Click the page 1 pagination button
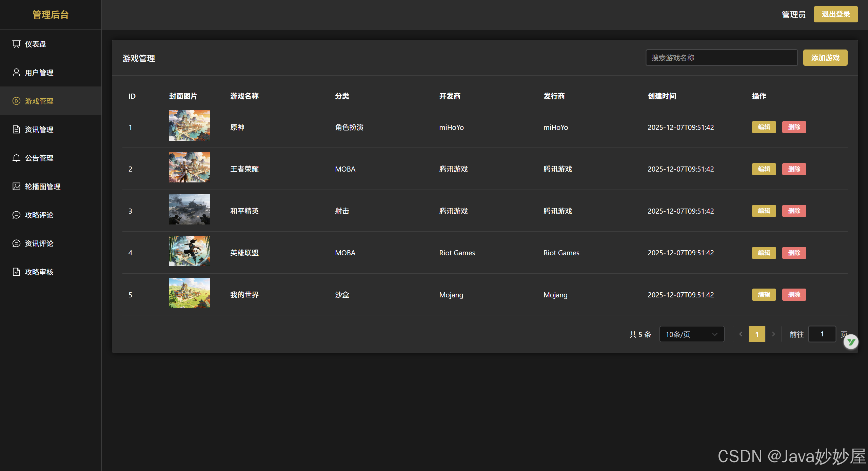This screenshot has width=868, height=471. click(757, 334)
